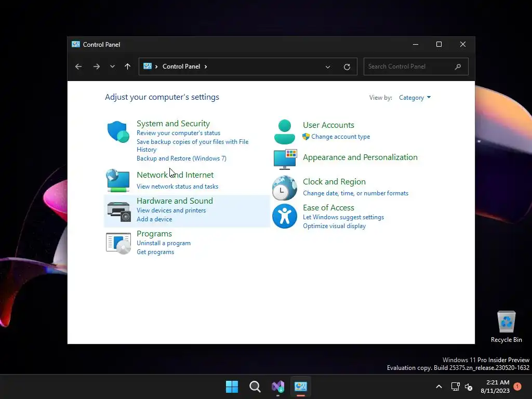Click View devices and printers
Viewport: 532px width, 399px height.
pyautogui.click(x=171, y=210)
